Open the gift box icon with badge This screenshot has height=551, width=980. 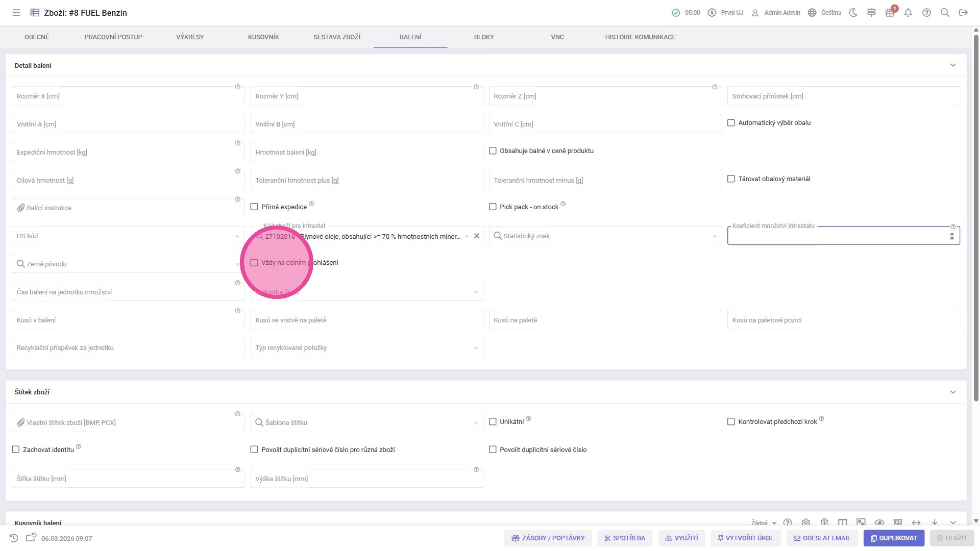click(890, 13)
